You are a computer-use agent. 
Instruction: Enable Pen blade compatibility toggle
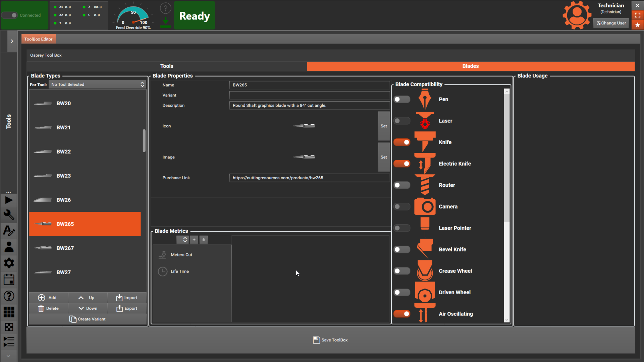pyautogui.click(x=402, y=100)
